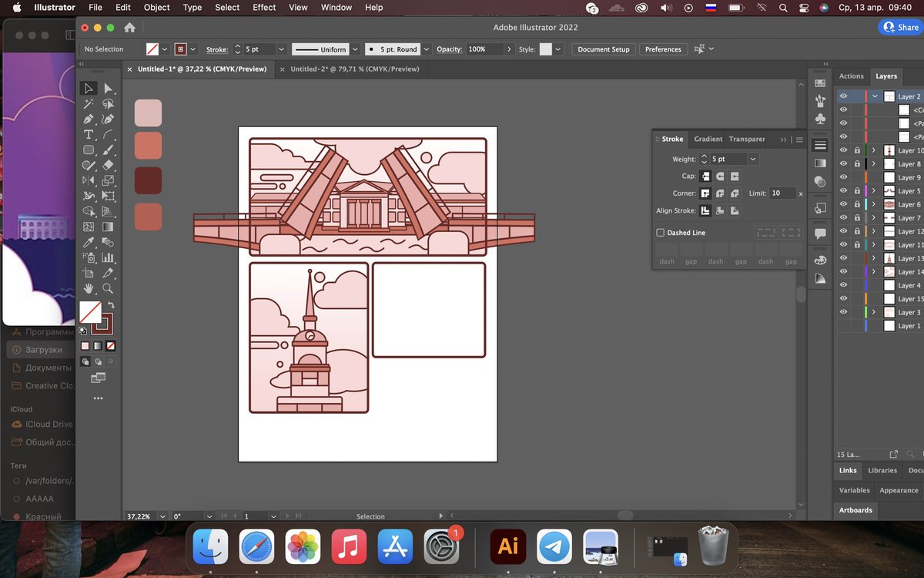Switch to Untitled-2 document tab
924x578 pixels.
click(355, 69)
